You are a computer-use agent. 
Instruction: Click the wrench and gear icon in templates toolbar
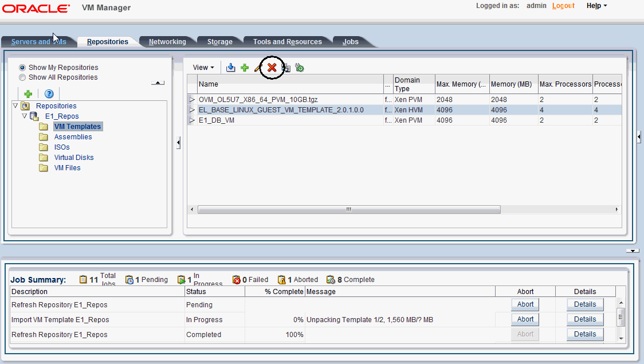click(300, 68)
